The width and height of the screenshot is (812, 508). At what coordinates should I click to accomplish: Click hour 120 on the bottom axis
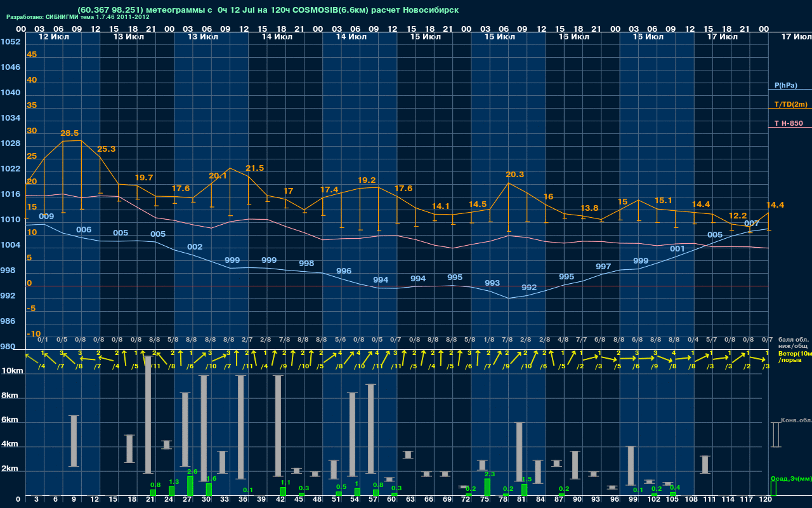[766, 500]
